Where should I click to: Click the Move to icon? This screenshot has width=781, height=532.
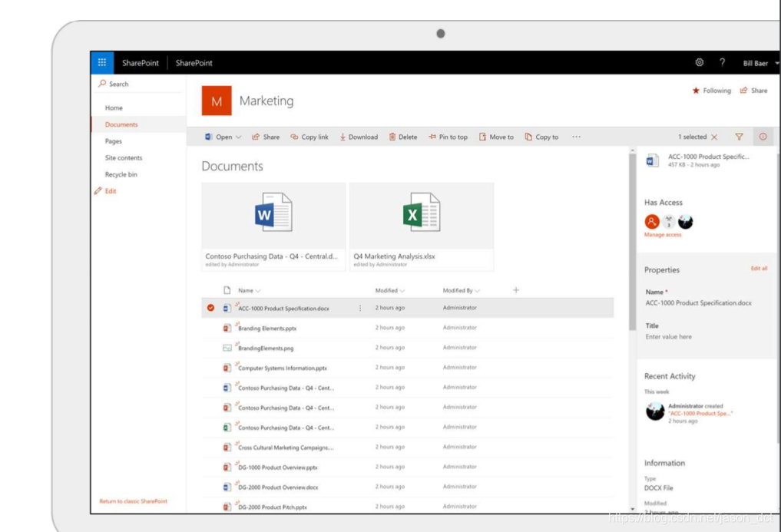[482, 137]
